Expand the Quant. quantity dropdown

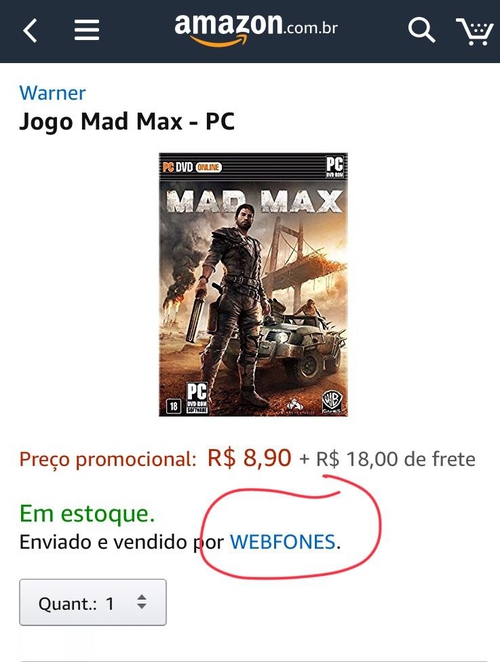(x=93, y=602)
